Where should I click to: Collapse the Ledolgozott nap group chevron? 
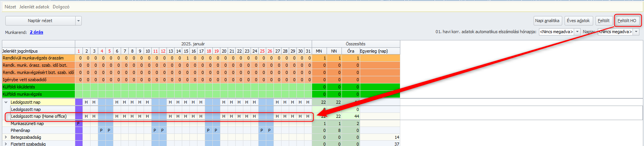(x=6, y=102)
